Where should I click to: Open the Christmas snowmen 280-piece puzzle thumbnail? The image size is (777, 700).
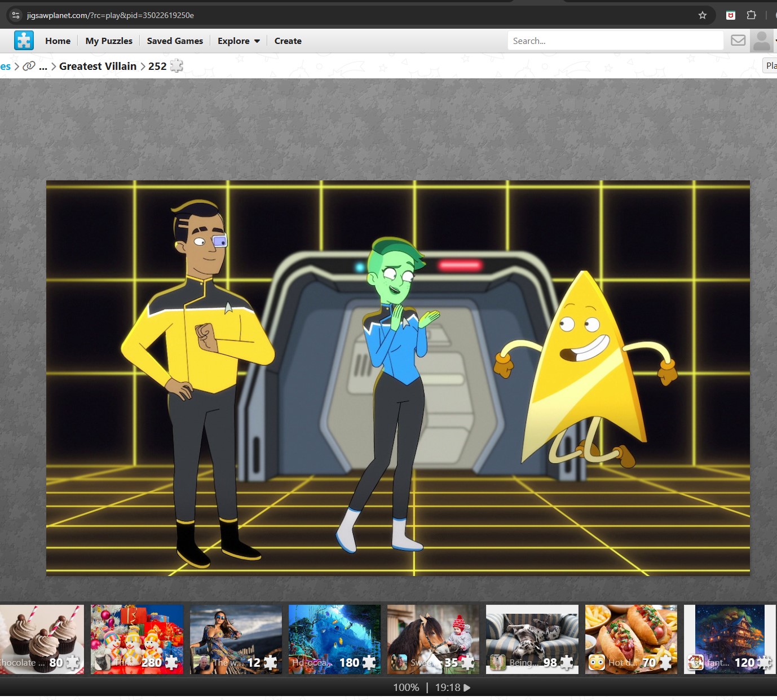[137, 639]
